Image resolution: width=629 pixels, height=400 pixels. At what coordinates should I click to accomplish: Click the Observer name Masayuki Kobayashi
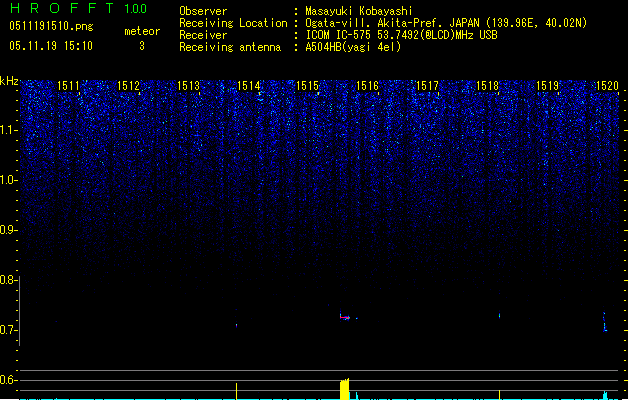coord(359,11)
